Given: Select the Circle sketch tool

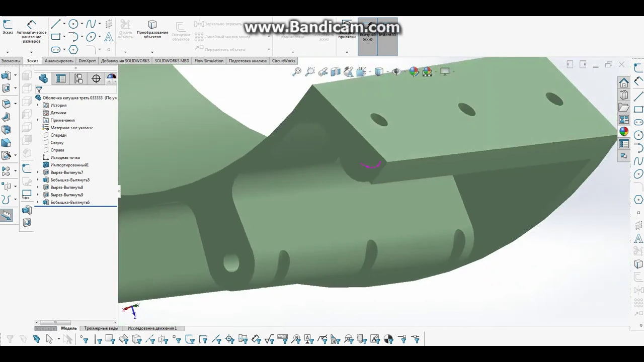Looking at the screenshot, I should pyautogui.click(x=73, y=24).
